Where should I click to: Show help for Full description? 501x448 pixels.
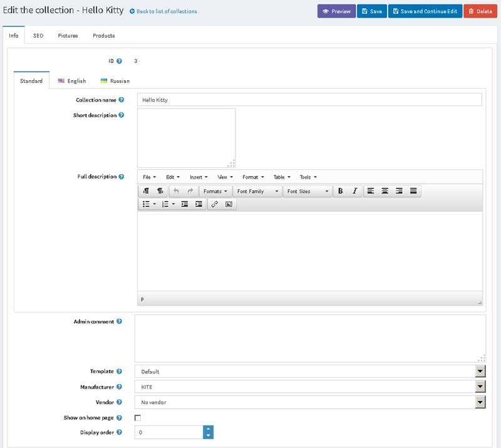click(x=121, y=177)
